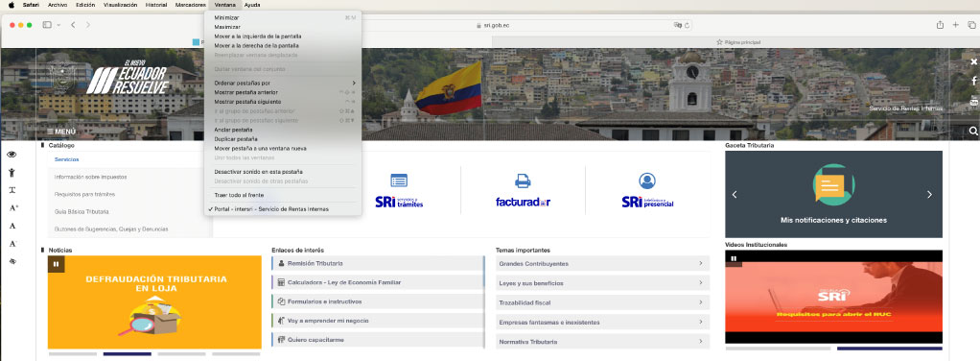The height and width of the screenshot is (361, 980).
Task: Click the T text accessibility icon
Action: point(12,190)
